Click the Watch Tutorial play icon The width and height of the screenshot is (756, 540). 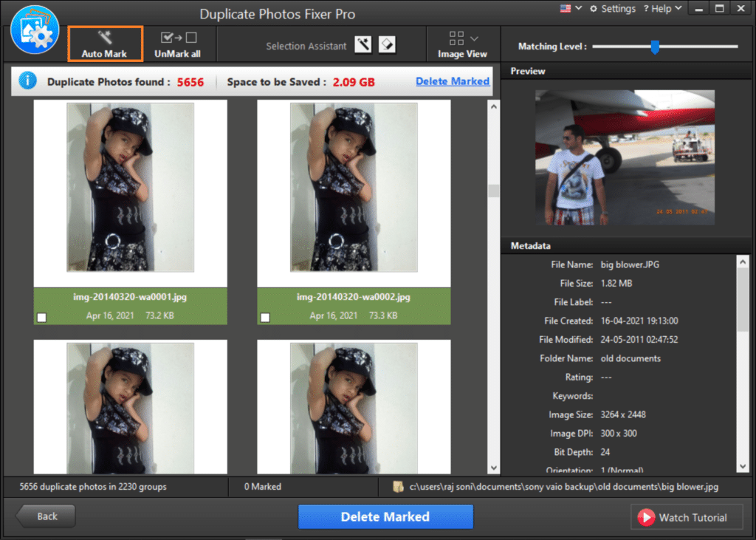646,517
